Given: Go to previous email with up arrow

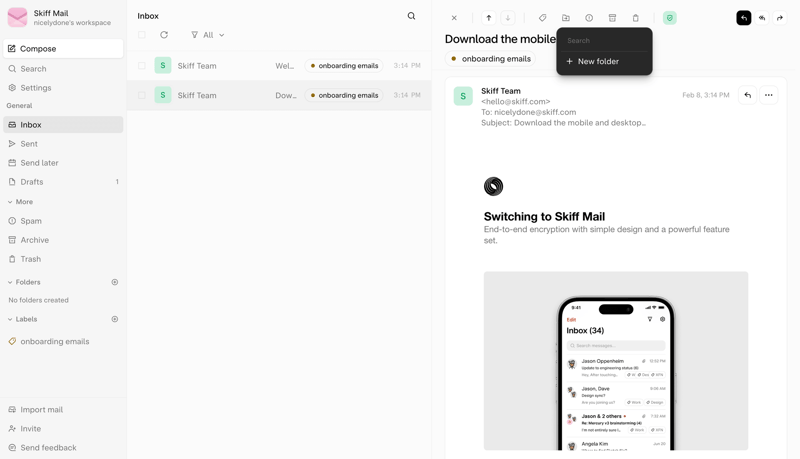Looking at the screenshot, I should point(489,18).
